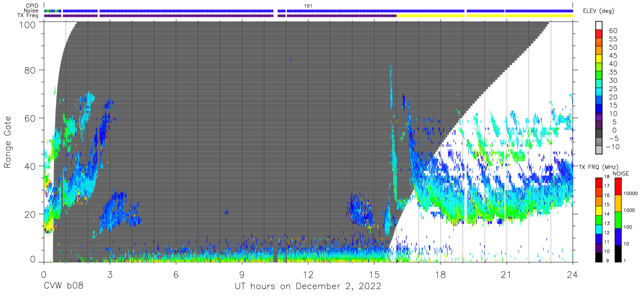Click the 9 label on TX FRQ legend
Image resolution: width=644 pixels, height=297 pixels.
click(607, 261)
